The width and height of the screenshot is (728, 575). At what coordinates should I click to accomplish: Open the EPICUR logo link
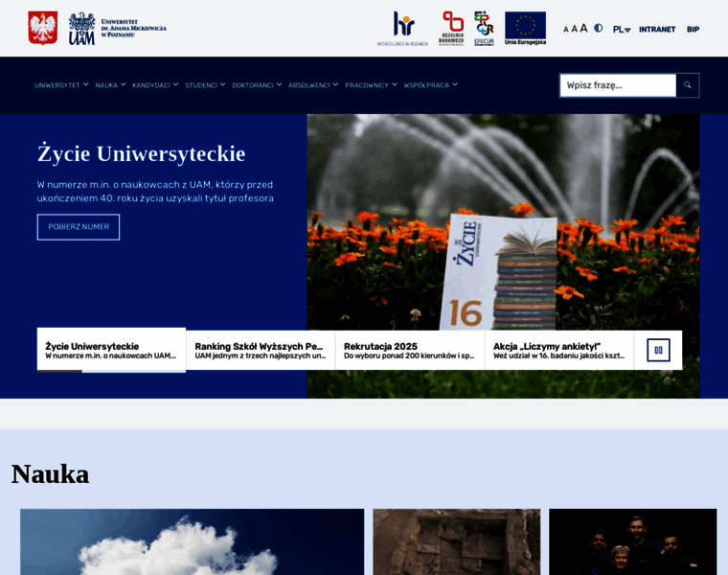point(485,29)
